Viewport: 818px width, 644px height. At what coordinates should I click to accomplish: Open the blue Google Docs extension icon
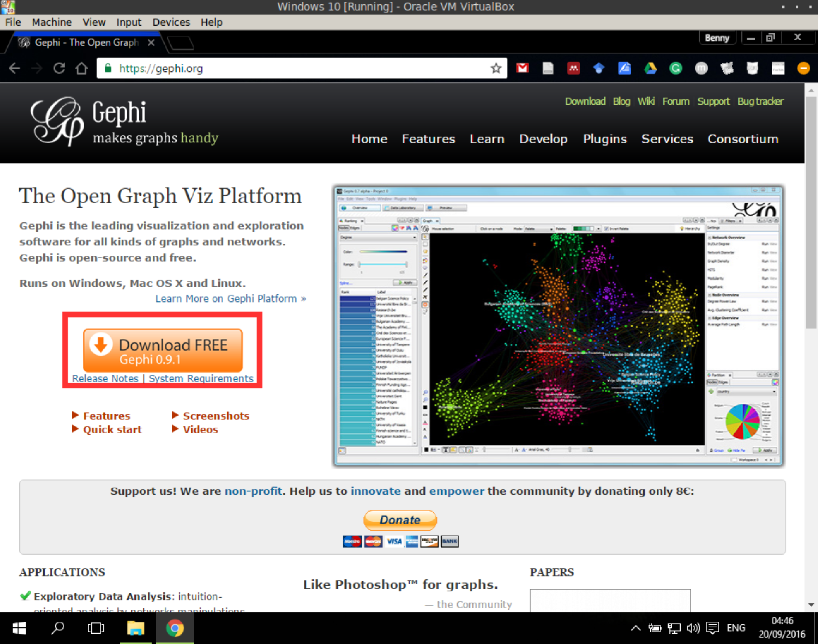point(624,68)
